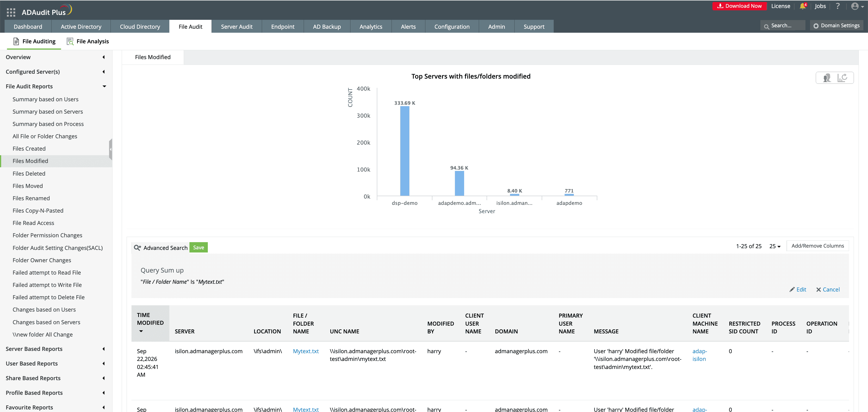Open the apps grid launcher icon

[x=11, y=12]
